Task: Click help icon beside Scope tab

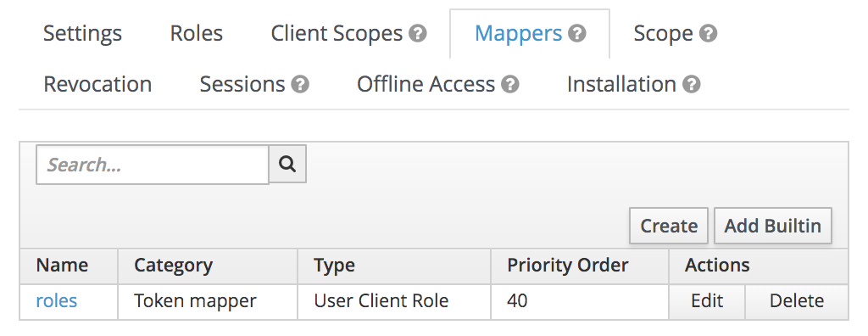Action: [708, 34]
